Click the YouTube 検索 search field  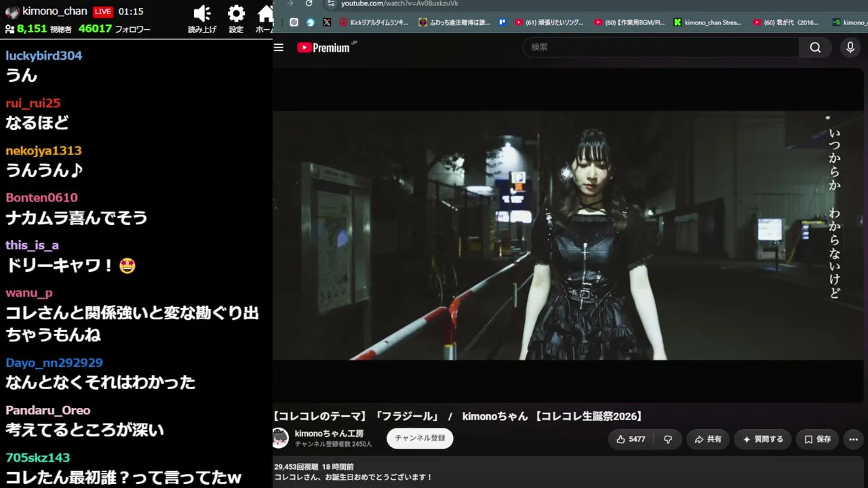coord(660,47)
